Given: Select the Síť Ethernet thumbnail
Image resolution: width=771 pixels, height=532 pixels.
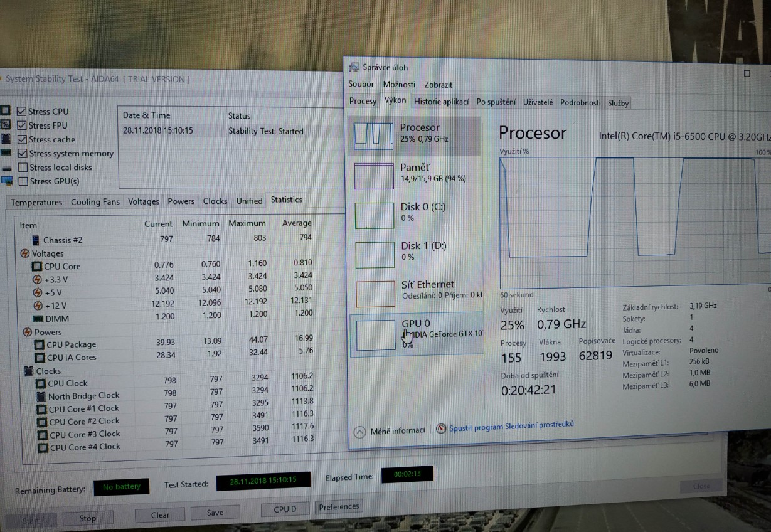Looking at the screenshot, I should [x=375, y=294].
